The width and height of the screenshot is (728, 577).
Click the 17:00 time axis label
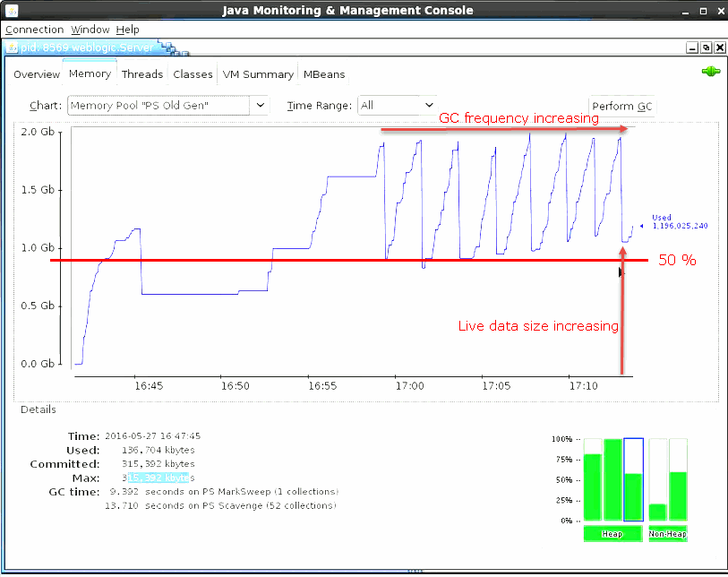click(x=409, y=385)
